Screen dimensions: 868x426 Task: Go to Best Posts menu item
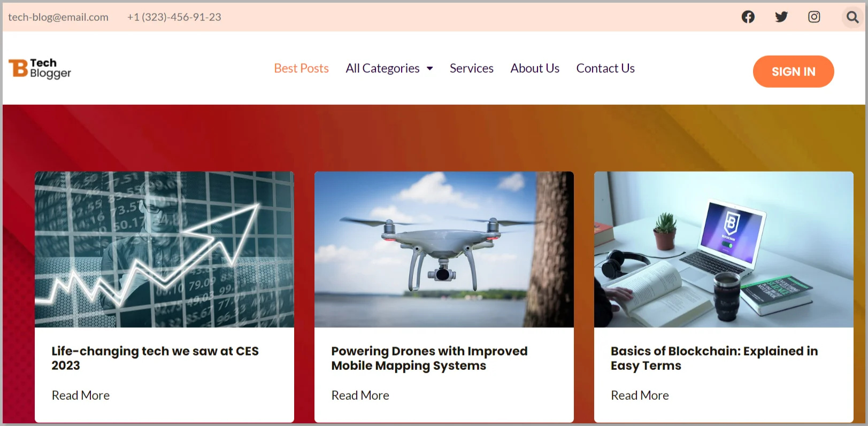click(301, 68)
